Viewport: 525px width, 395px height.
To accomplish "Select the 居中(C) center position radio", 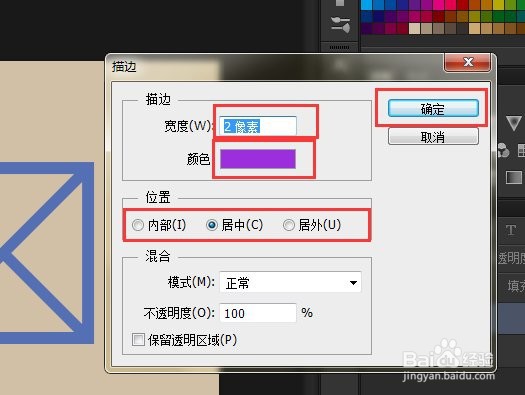I will coord(212,225).
